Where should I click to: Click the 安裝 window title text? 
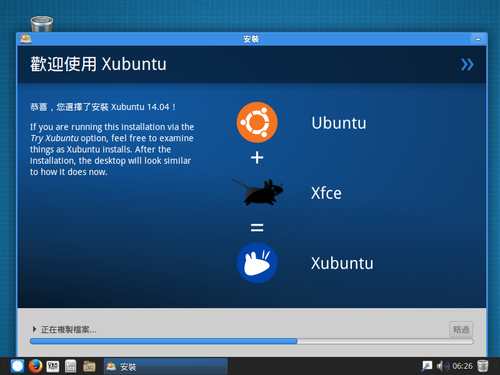point(251,39)
